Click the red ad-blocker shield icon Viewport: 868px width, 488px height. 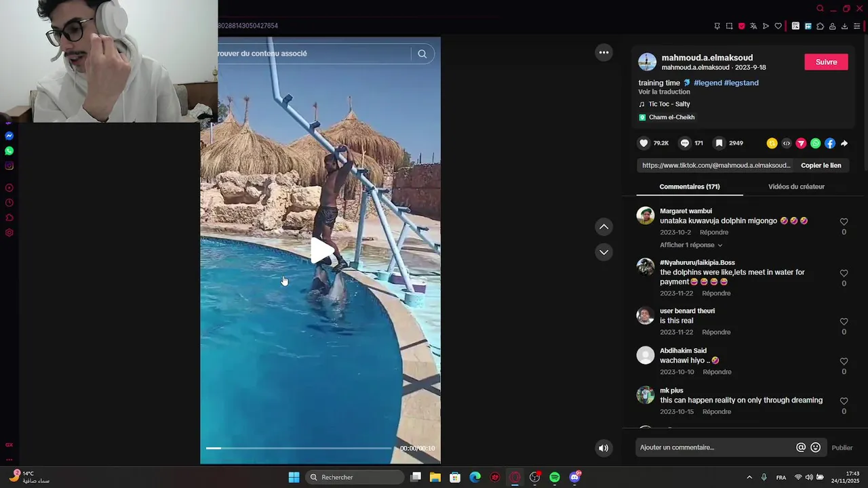click(741, 26)
